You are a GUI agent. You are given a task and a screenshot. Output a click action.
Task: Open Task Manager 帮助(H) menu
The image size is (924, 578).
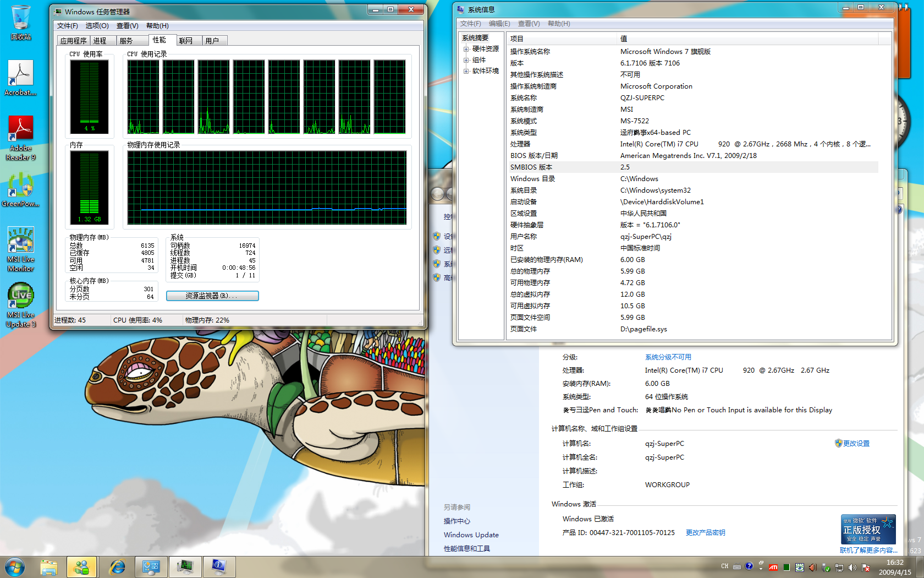[157, 26]
